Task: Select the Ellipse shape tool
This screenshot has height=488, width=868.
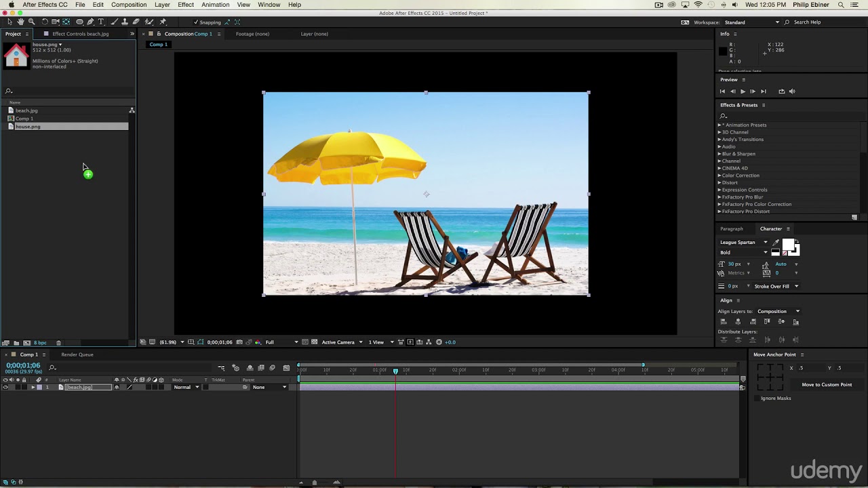Action: point(79,22)
